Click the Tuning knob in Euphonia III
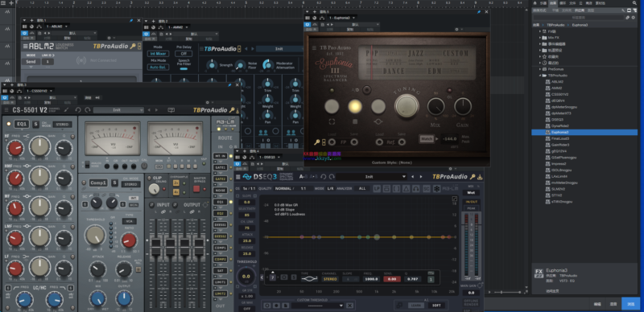The image size is (644, 312). pos(407,106)
